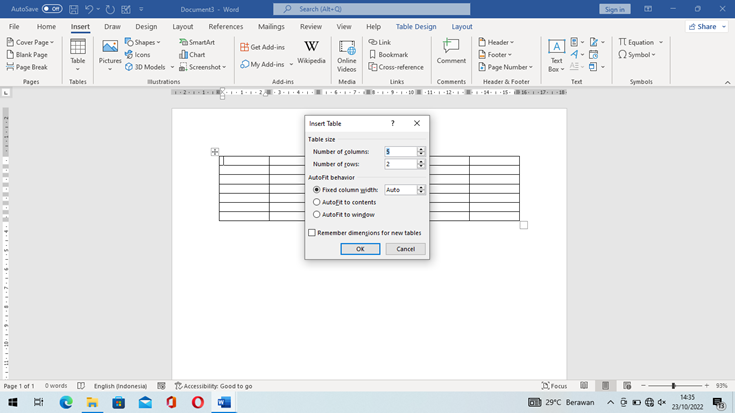This screenshot has height=413, width=735.
Task: Open Get Add-ins
Action: (x=262, y=47)
